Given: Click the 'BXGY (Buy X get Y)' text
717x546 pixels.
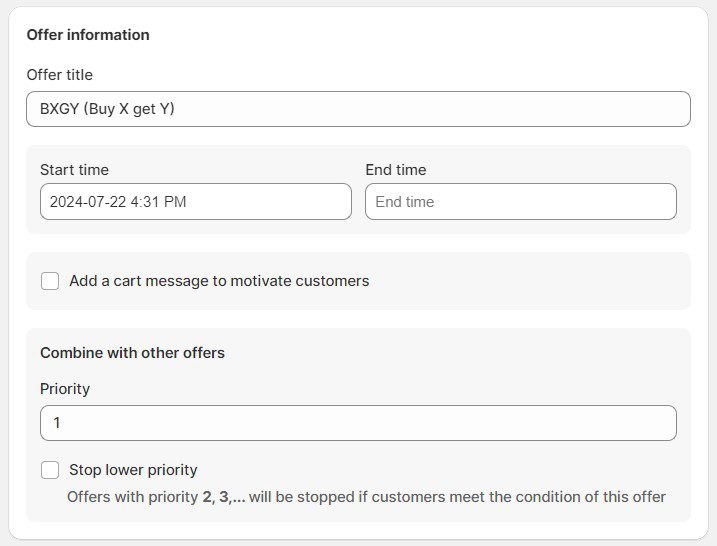Looking at the screenshot, I should pos(100,109).
